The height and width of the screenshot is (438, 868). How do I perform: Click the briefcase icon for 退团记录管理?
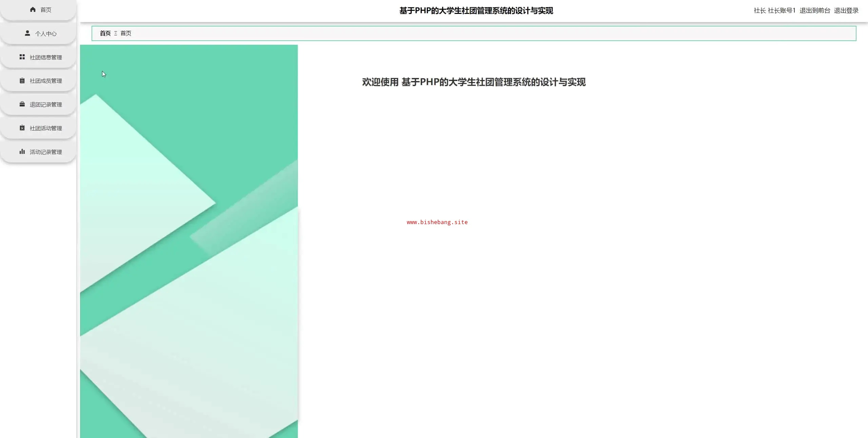point(22,104)
